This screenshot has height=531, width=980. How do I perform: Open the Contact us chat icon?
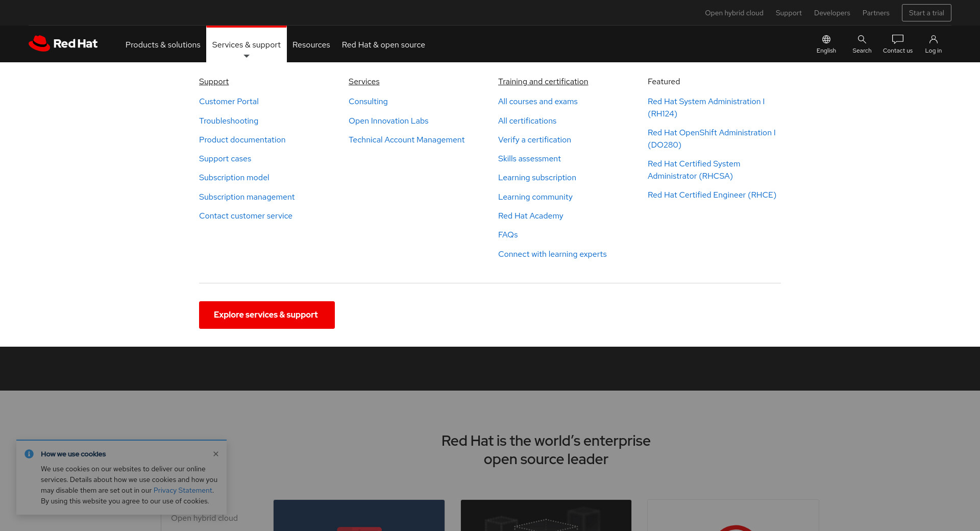point(897,40)
